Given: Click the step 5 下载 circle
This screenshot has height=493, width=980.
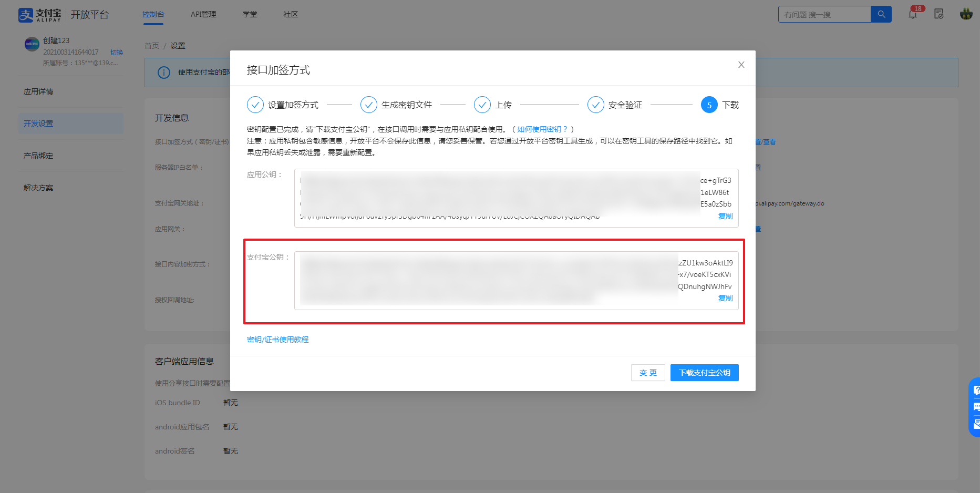Looking at the screenshot, I should (x=709, y=105).
